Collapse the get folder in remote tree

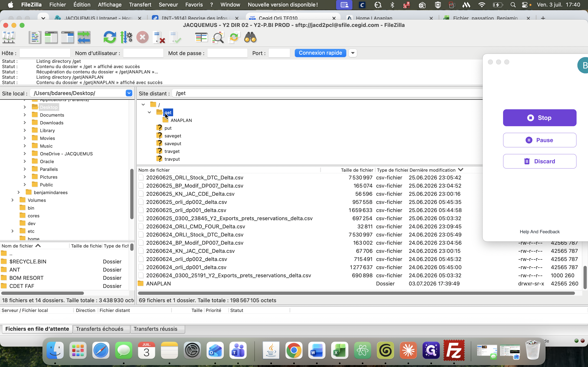click(x=149, y=112)
